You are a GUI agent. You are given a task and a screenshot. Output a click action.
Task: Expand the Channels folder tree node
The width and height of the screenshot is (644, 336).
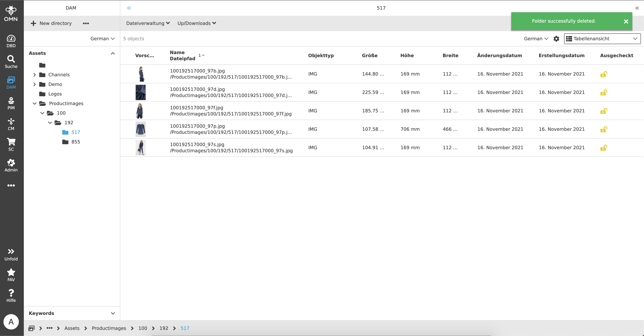point(35,75)
